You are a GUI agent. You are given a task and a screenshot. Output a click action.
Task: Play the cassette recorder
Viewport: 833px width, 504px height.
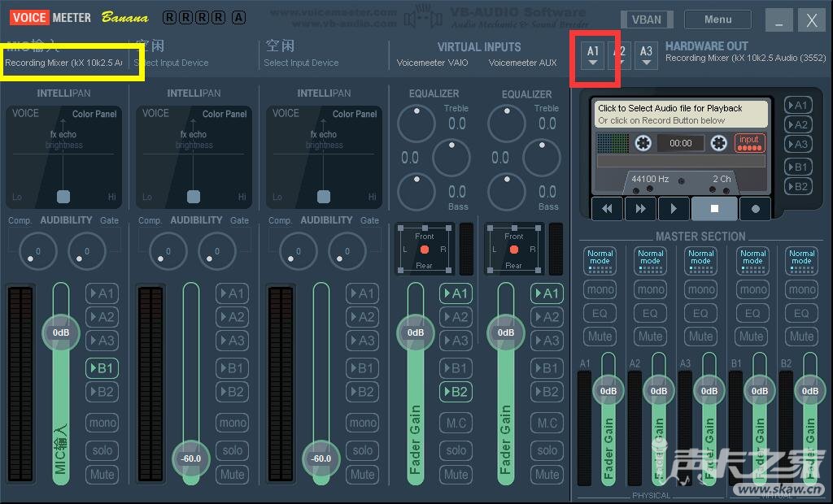[674, 209]
